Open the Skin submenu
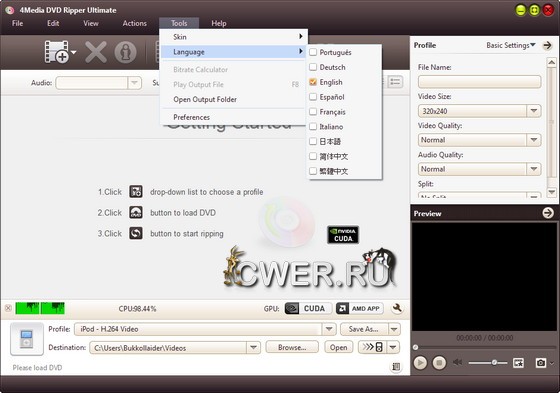Viewport: 560px width, 393px height. 234,37
